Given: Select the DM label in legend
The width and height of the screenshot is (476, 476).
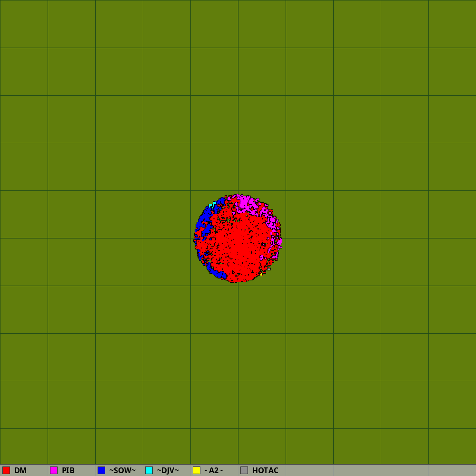Looking at the screenshot, I should coord(20,470).
